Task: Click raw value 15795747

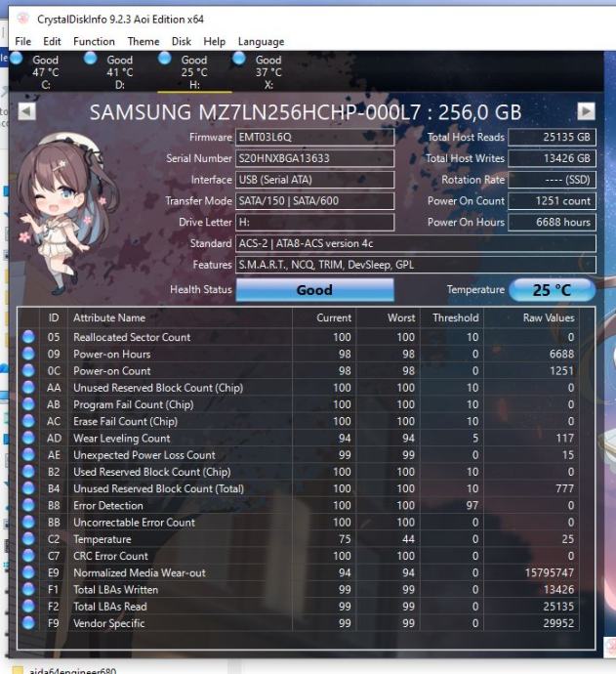Action: click(x=550, y=573)
